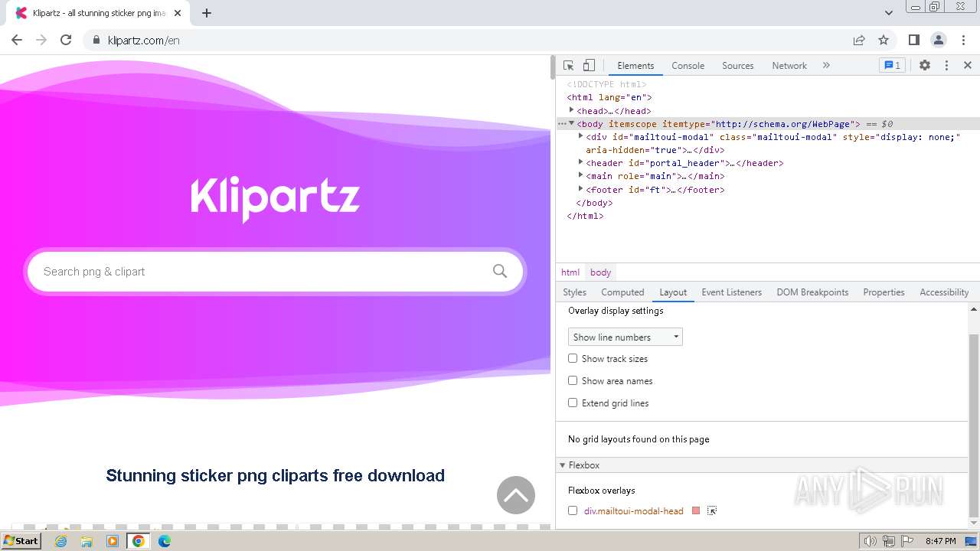
Task: Open the DevTools three-dot customize menu
Action: tap(946, 66)
